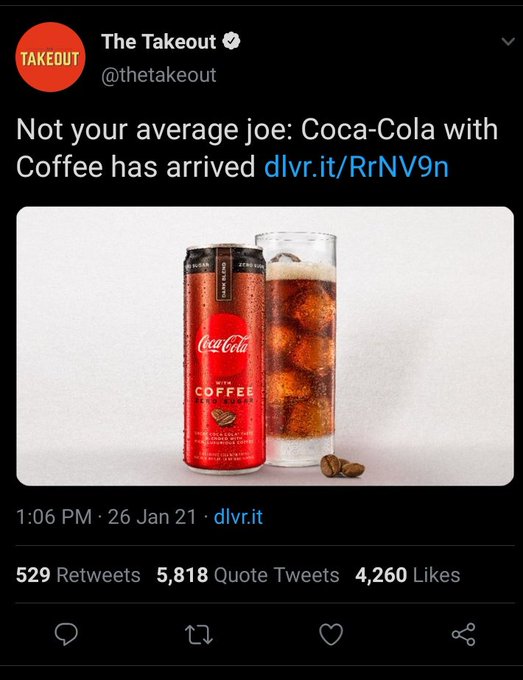Tap the glass of cola in the photo
This screenshot has height=680, width=523.
(x=301, y=349)
